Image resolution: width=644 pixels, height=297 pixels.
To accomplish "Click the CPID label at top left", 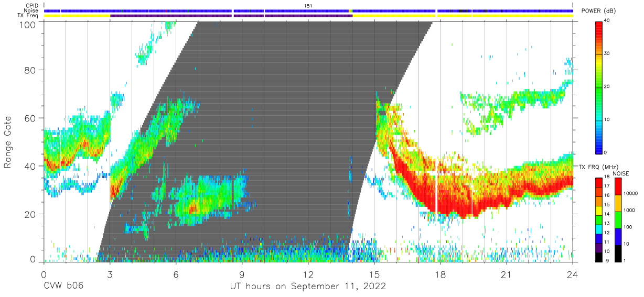I will (33, 6).
